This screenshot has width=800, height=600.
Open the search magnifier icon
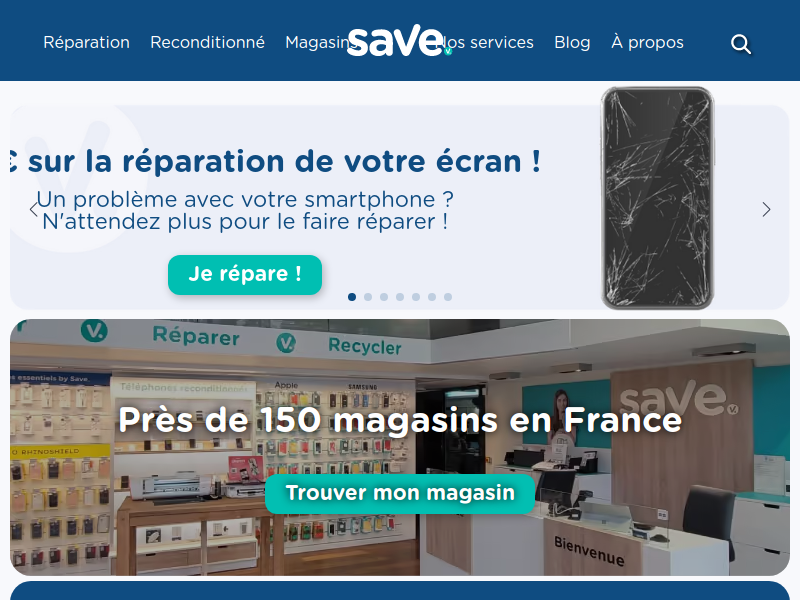pyautogui.click(x=740, y=44)
